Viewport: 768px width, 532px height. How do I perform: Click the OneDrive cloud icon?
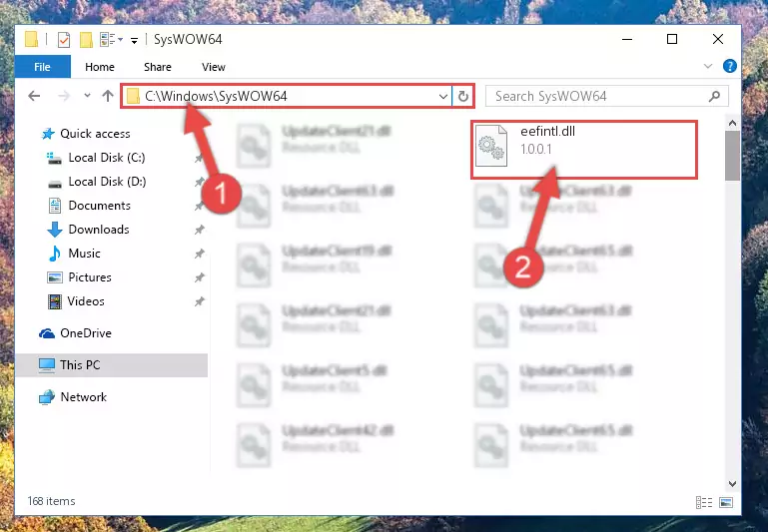tap(47, 333)
